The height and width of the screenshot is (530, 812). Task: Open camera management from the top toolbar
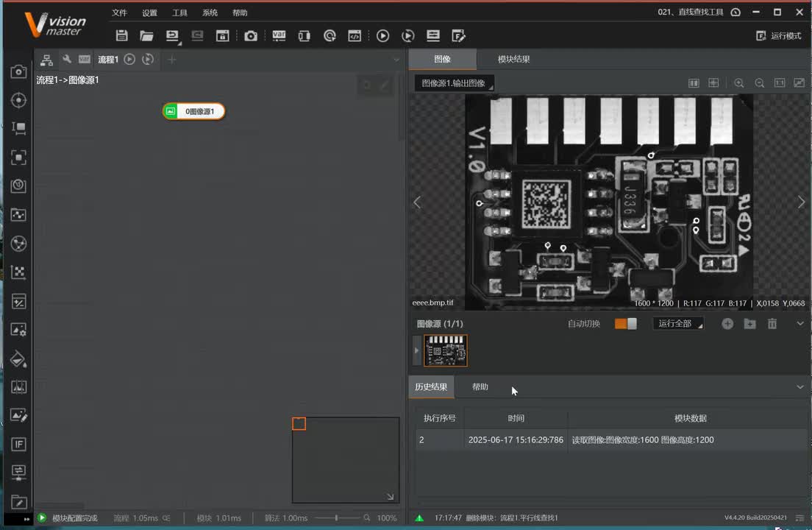click(x=251, y=35)
